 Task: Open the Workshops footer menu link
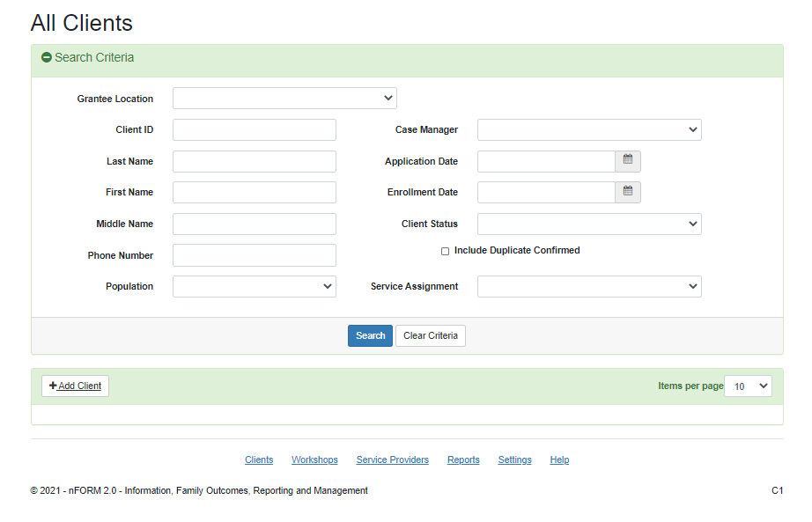coord(314,460)
